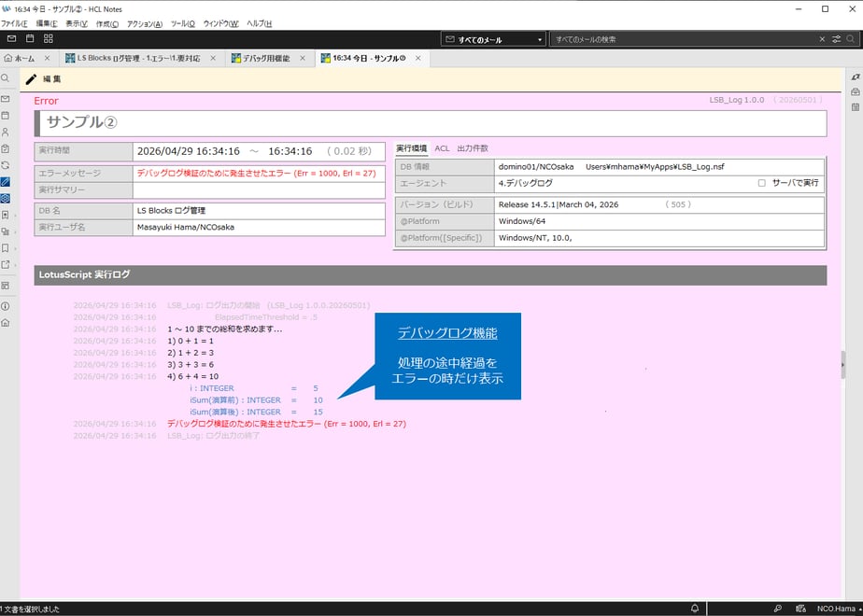Close the LS Blocks ログ管理 tab
Viewport: 863px width, 616px height.
(213, 58)
